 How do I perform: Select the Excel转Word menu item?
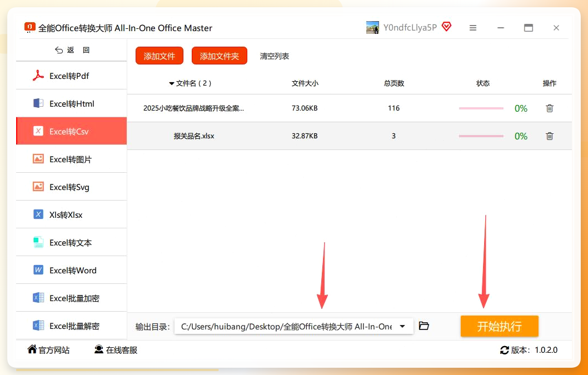(71, 269)
